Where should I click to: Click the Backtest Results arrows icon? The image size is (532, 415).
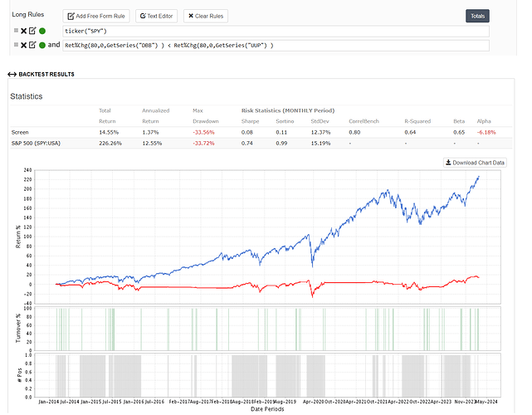click(12, 75)
